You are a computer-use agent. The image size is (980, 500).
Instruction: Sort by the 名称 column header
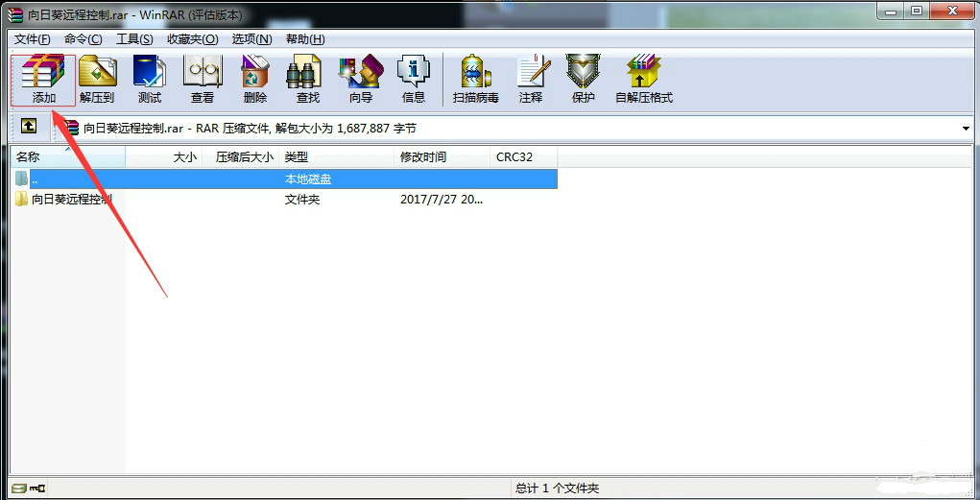(x=68, y=156)
